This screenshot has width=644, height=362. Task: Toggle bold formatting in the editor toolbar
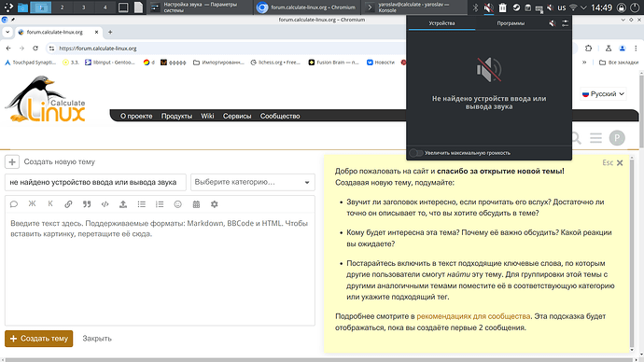[x=32, y=204]
